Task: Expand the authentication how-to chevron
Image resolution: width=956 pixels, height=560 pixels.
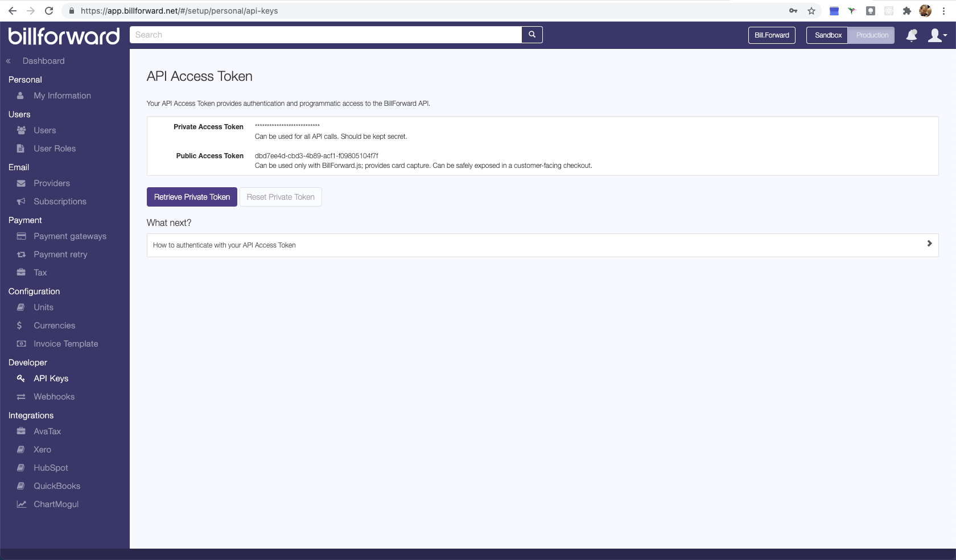Action: tap(929, 244)
